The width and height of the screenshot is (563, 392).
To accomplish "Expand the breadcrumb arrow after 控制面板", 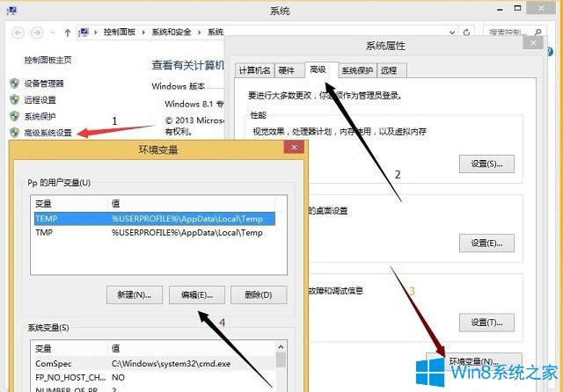I will [143, 33].
